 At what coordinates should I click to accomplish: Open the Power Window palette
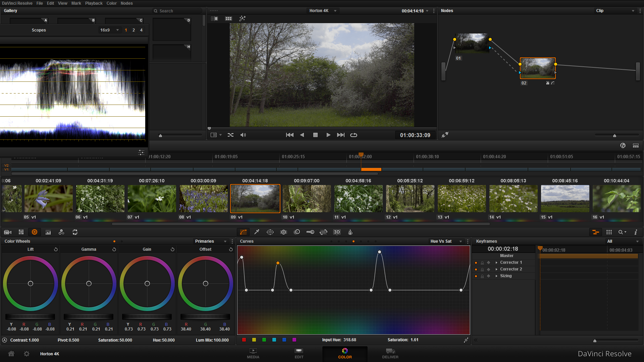click(270, 232)
